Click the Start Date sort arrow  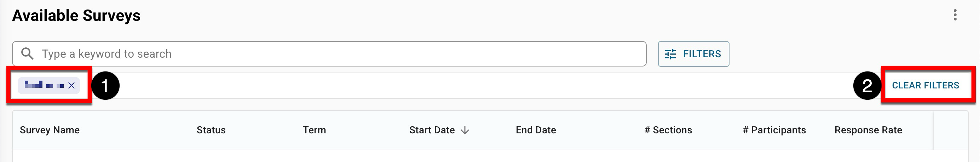465,130
